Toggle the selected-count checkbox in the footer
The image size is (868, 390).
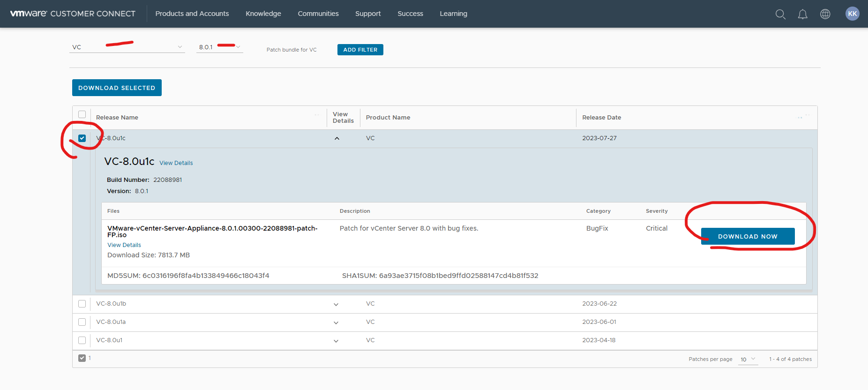82,358
